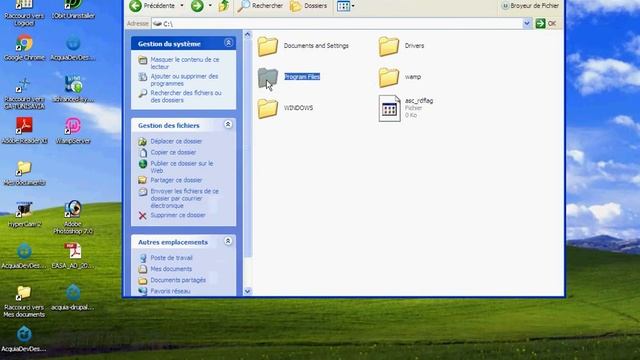The width and height of the screenshot is (640, 360).
Task: Click Envoyer les fichiers par courrier électronique
Action: tap(184, 198)
